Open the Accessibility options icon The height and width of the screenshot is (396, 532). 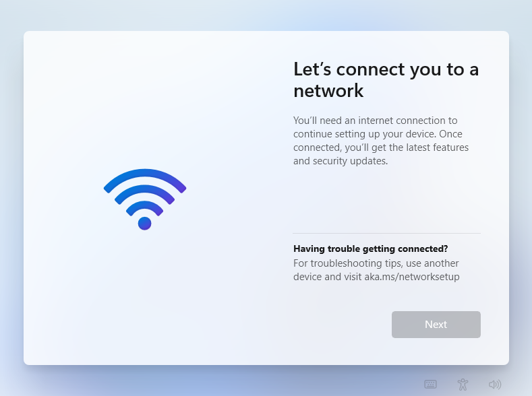[x=463, y=384]
